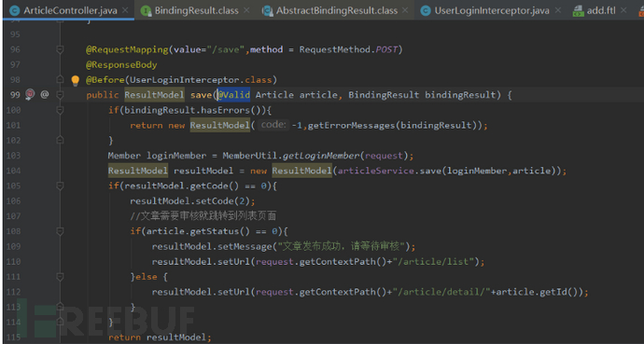
Task: Click the setMessage call on line 109
Action: pyautogui.click(x=284, y=246)
